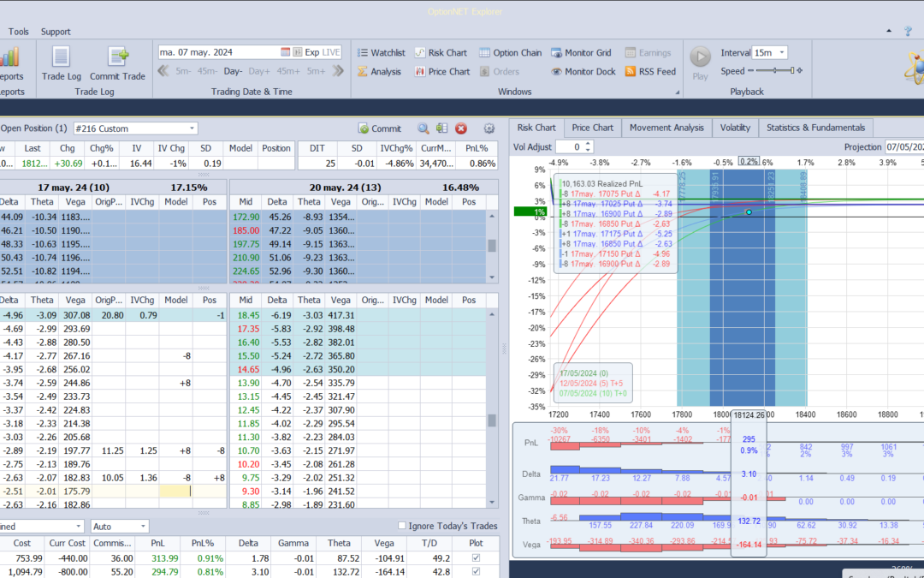Screen dimensions: 924x578
Task: Go back one day with Day-
Action: (233, 71)
